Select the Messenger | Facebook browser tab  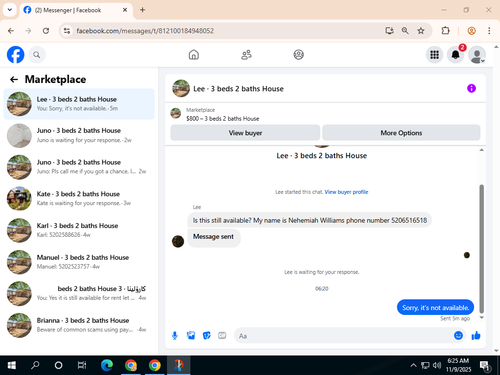pyautogui.click(x=76, y=10)
